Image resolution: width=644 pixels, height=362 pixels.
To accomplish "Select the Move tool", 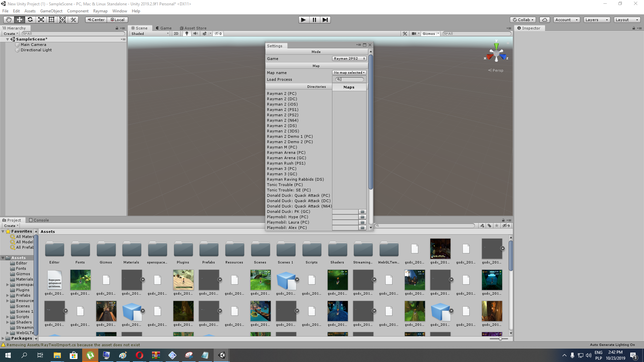I will point(19,20).
